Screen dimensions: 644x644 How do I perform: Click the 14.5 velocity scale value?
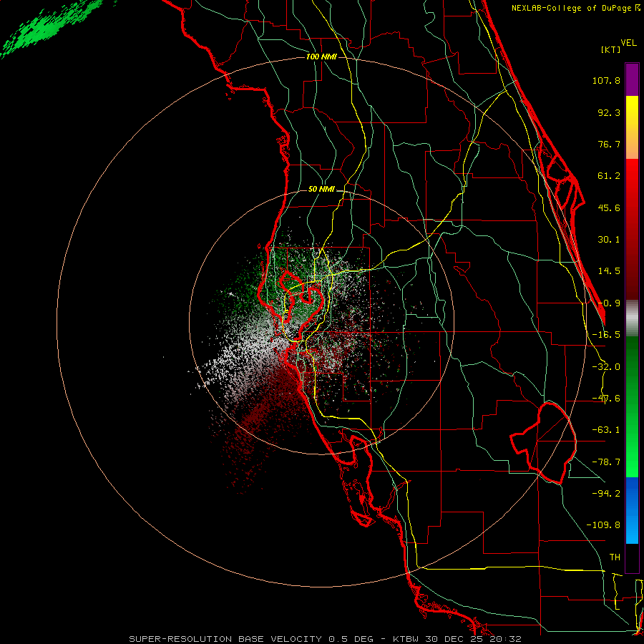(x=609, y=271)
